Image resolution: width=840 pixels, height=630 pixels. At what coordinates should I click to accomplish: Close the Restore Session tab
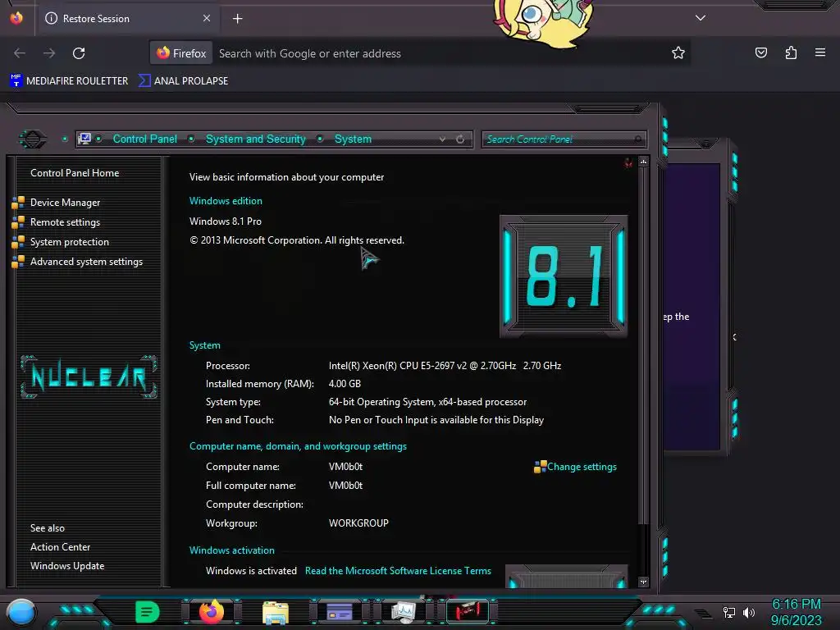click(206, 18)
